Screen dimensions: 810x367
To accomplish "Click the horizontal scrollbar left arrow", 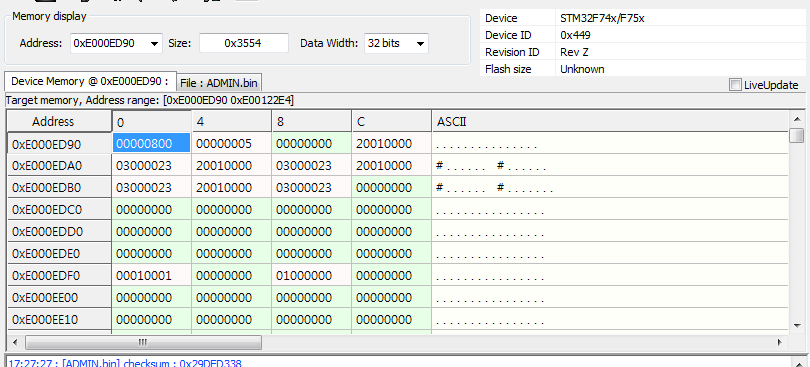I will [15, 342].
